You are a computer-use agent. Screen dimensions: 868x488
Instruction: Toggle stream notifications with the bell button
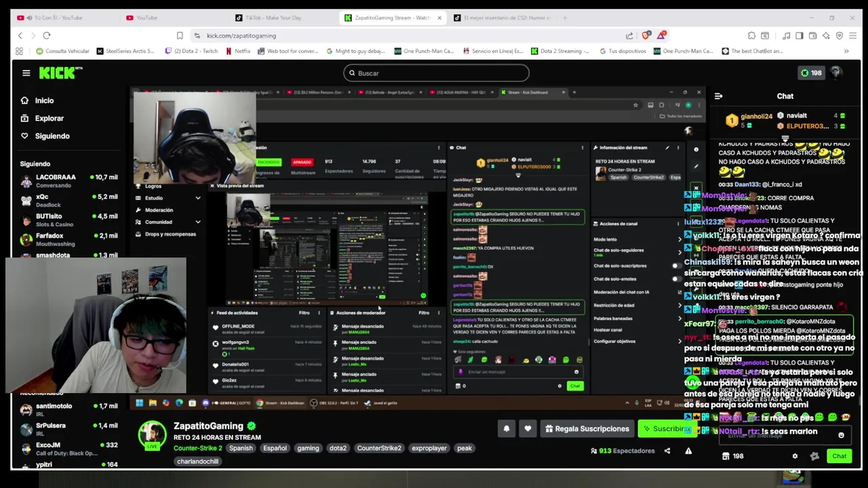tap(506, 428)
